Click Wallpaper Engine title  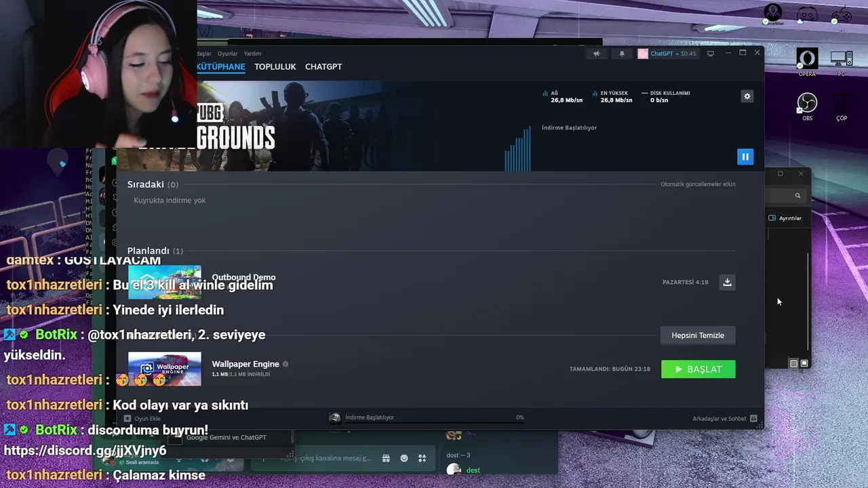[245, 364]
